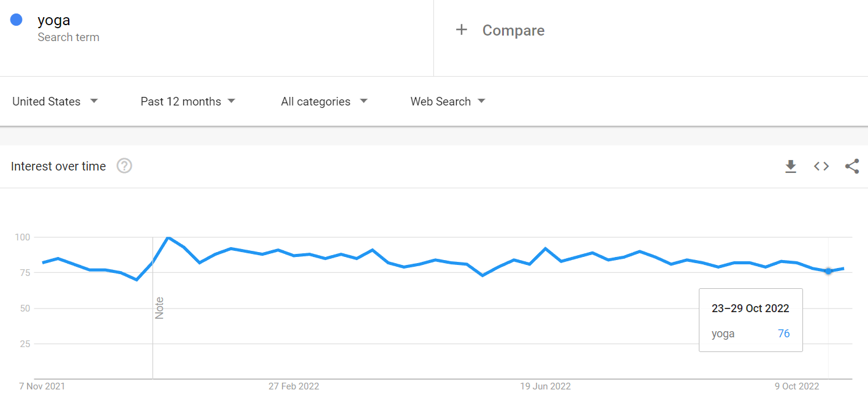The image size is (868, 406).
Task: Open the Interest over time help tooltip
Action: [x=124, y=166]
